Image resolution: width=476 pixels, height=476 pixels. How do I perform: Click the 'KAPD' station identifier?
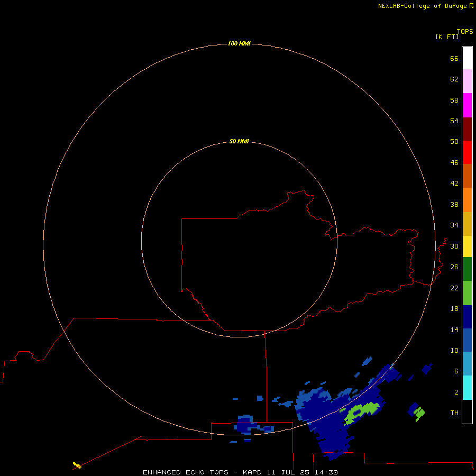(253, 472)
